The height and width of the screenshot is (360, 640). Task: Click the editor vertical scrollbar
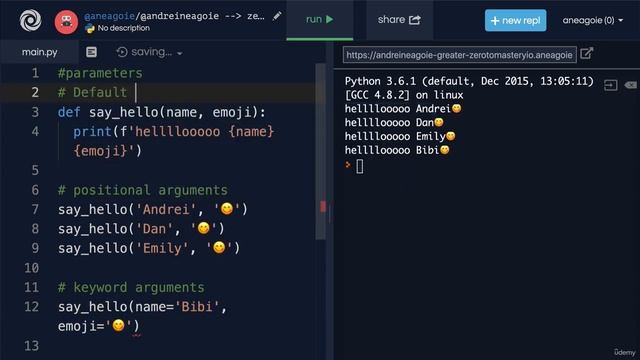pos(320,151)
